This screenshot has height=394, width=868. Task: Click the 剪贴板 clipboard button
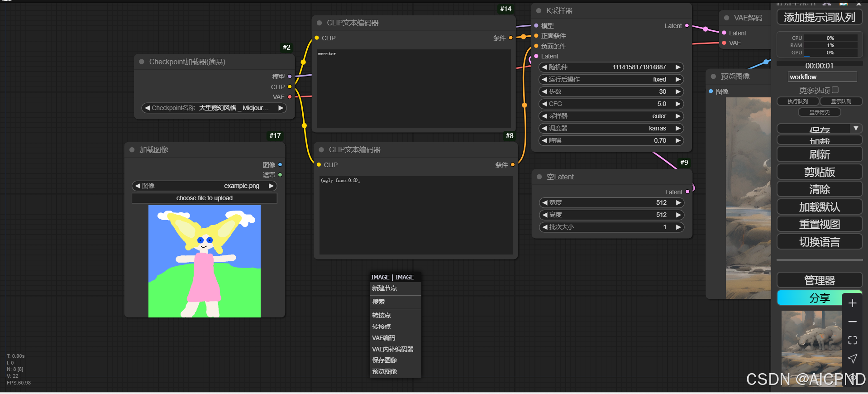point(820,172)
